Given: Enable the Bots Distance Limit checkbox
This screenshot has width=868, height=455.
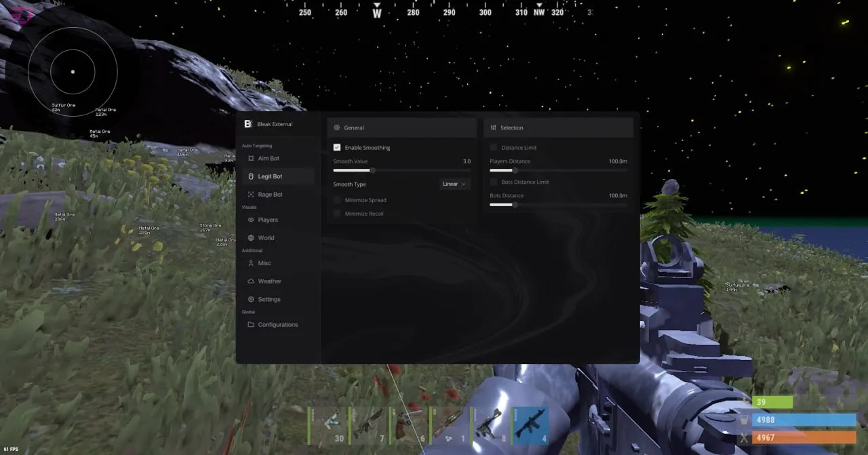Looking at the screenshot, I should coord(494,182).
